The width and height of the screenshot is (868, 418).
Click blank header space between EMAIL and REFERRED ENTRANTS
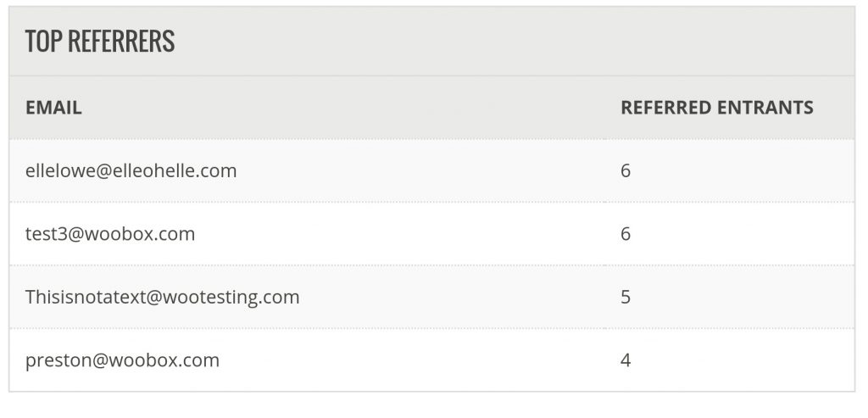(348, 108)
